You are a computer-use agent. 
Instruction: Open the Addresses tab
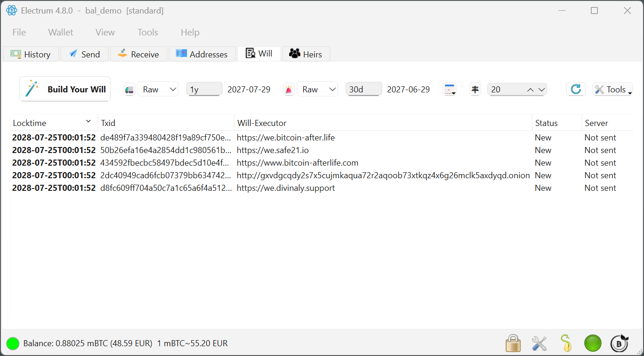tap(202, 54)
